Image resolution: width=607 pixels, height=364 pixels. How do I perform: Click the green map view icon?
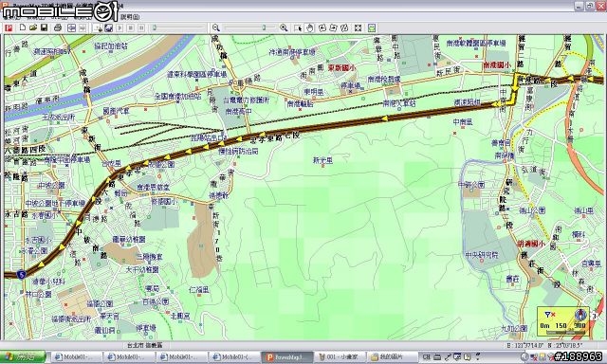pyautogui.click(x=372, y=27)
